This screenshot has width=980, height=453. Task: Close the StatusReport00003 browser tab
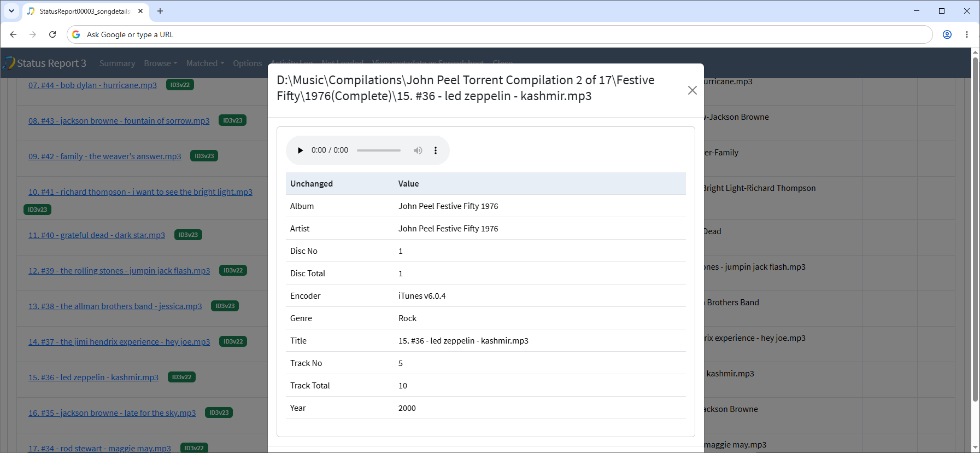pos(140,11)
